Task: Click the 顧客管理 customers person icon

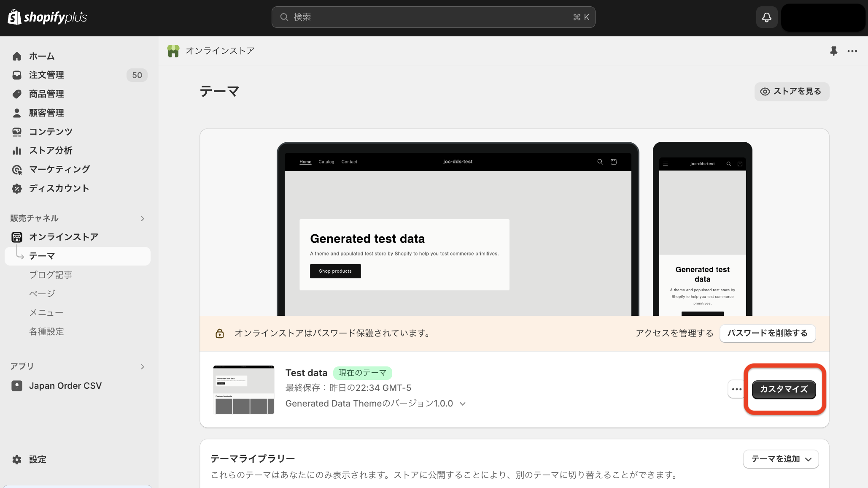Action: pyautogui.click(x=17, y=113)
